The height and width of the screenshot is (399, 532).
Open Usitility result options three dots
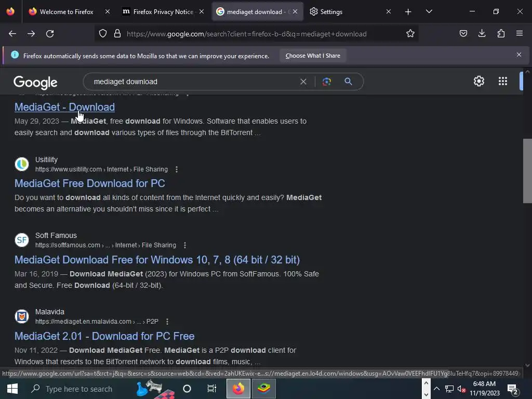click(x=177, y=169)
